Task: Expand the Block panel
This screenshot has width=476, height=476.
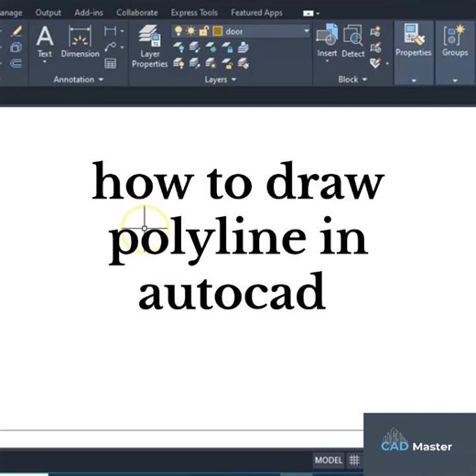Action: (352, 80)
